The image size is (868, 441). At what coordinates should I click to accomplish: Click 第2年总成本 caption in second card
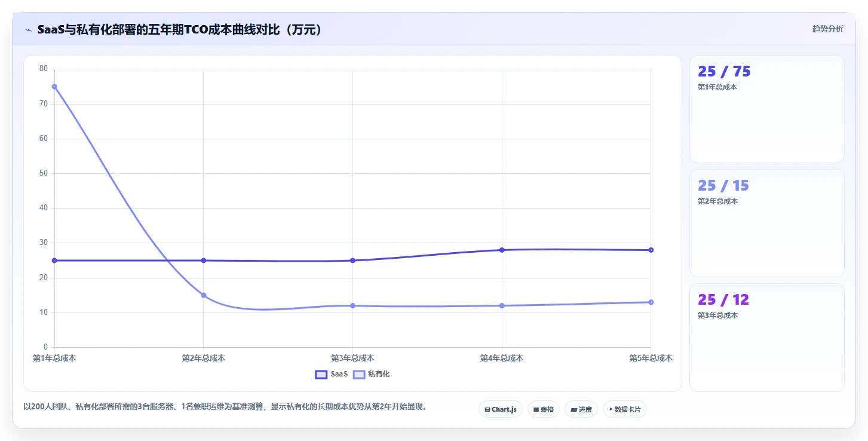[717, 201]
